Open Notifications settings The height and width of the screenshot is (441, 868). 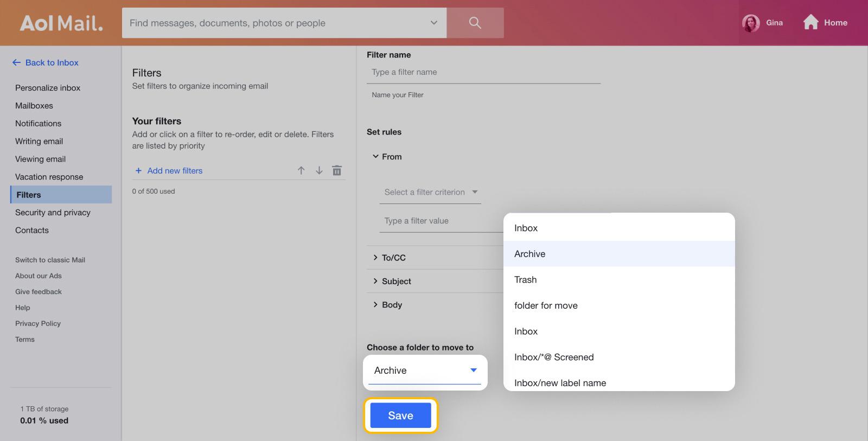point(38,124)
